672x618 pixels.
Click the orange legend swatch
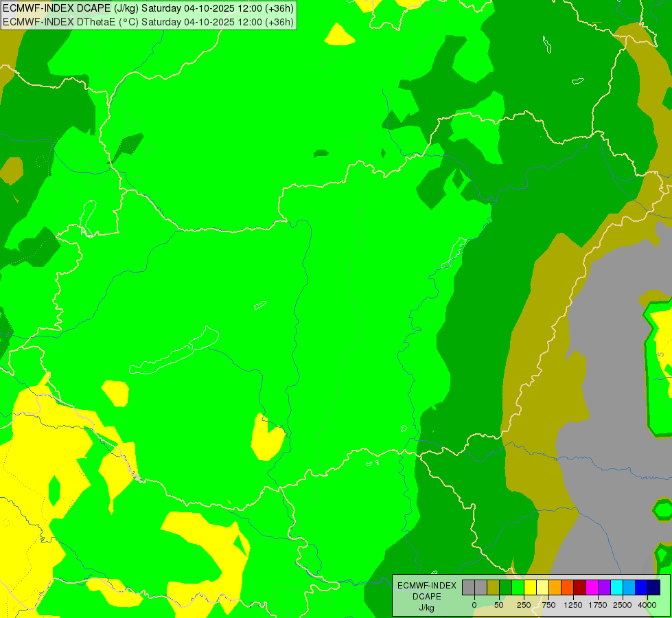[555, 588]
